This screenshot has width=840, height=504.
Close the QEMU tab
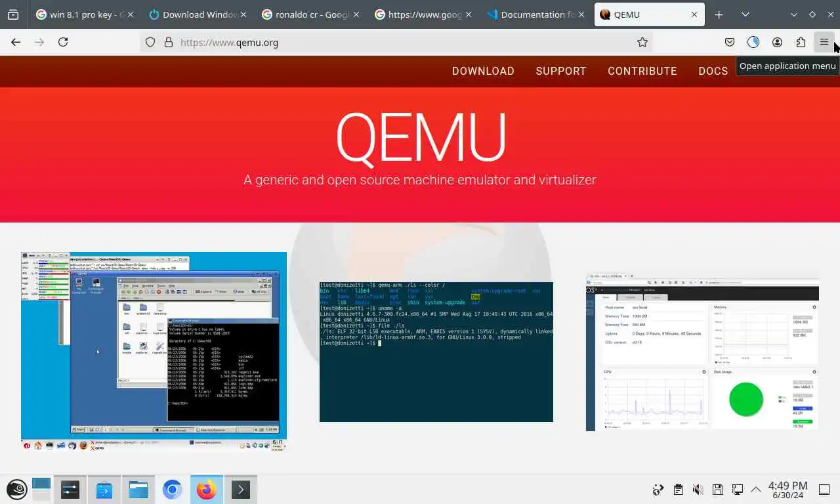694,14
